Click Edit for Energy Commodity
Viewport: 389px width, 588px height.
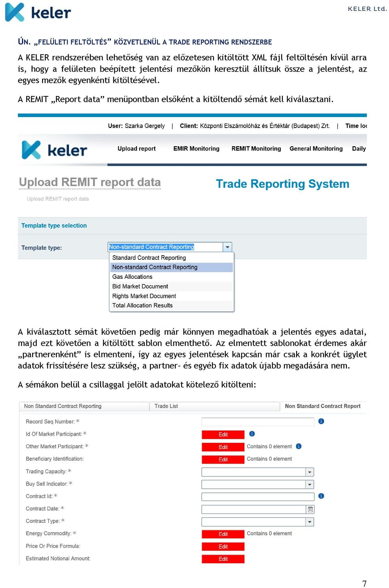click(x=223, y=535)
